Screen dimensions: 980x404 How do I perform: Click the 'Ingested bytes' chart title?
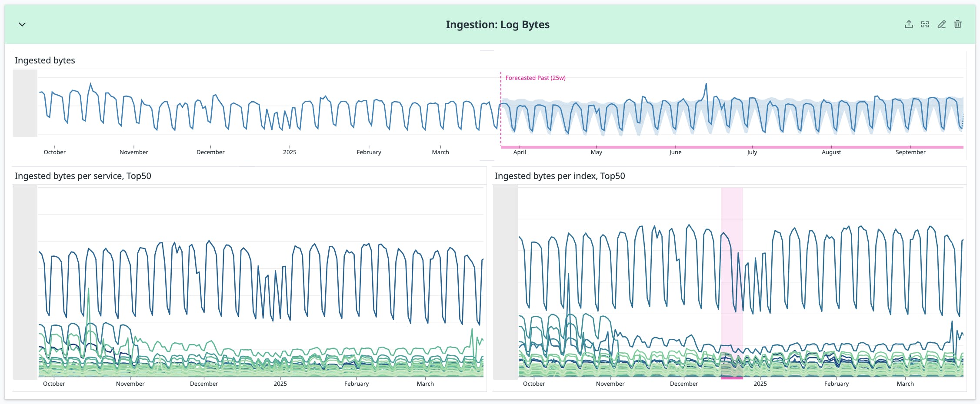44,60
